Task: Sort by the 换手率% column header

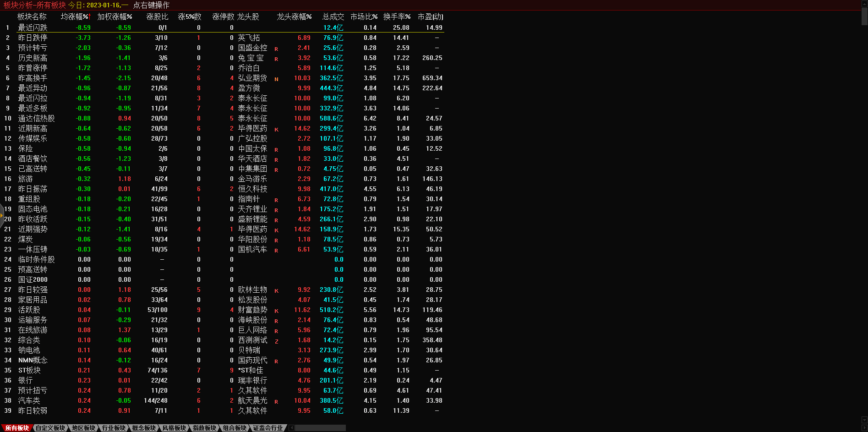Action: tap(397, 16)
